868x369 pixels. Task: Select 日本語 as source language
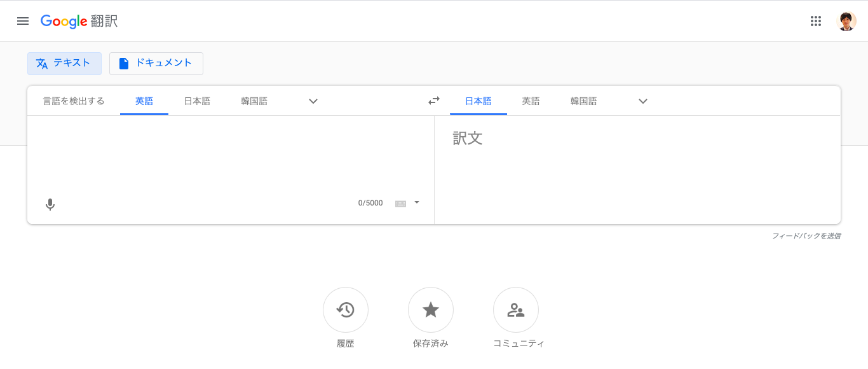click(x=197, y=101)
